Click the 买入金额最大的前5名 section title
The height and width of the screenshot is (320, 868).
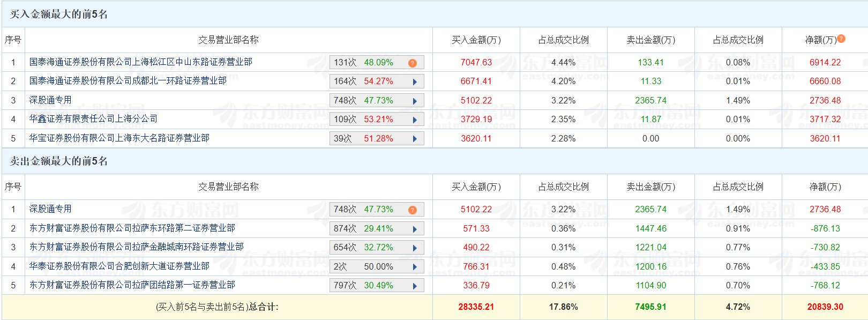[x=59, y=14]
